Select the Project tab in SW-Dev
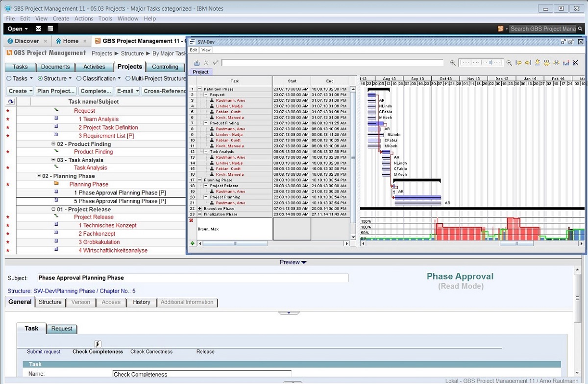588x384 pixels. tap(200, 72)
